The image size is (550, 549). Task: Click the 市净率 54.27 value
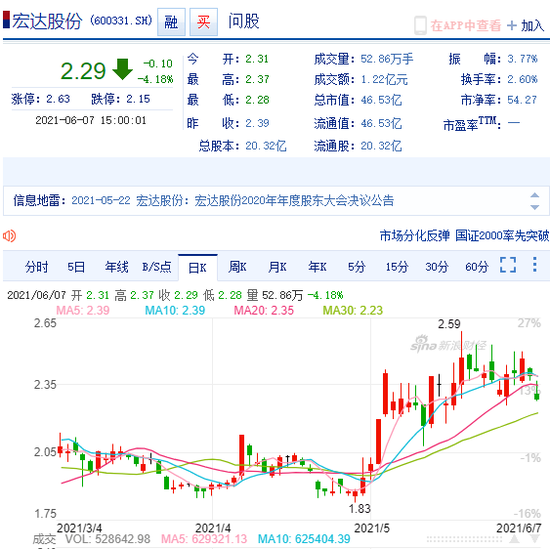coord(522,100)
